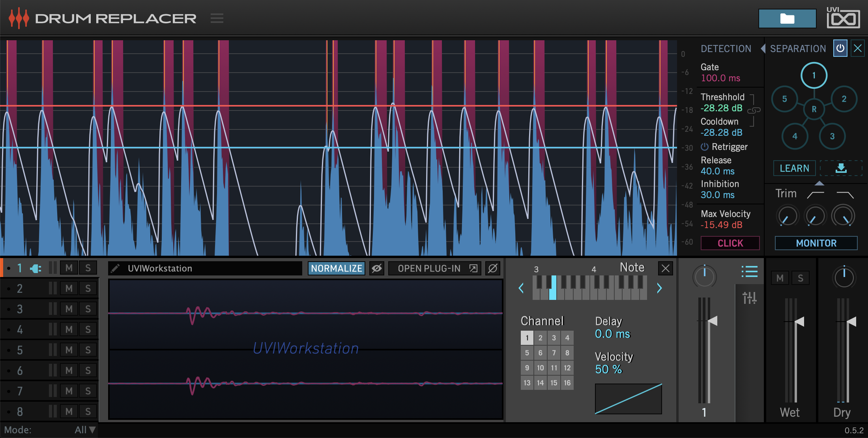
Task: Click the UVI logo icon
Action: coord(843,18)
